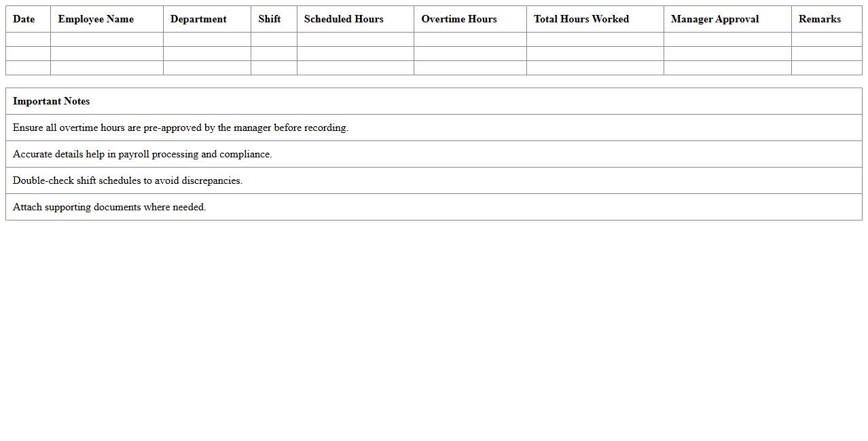This screenshot has height=441, width=868.
Task: Select the Overtime Hours header cell
Action: pyautogui.click(x=459, y=19)
